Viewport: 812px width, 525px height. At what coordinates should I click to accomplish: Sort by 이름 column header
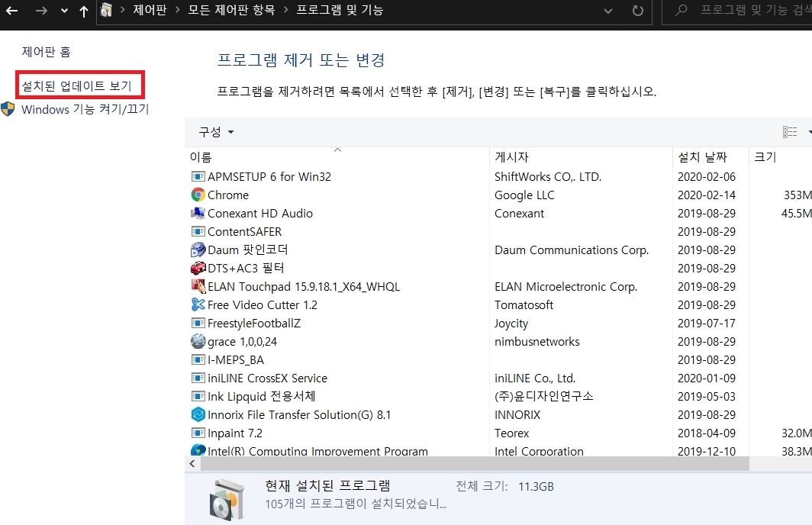(x=201, y=157)
